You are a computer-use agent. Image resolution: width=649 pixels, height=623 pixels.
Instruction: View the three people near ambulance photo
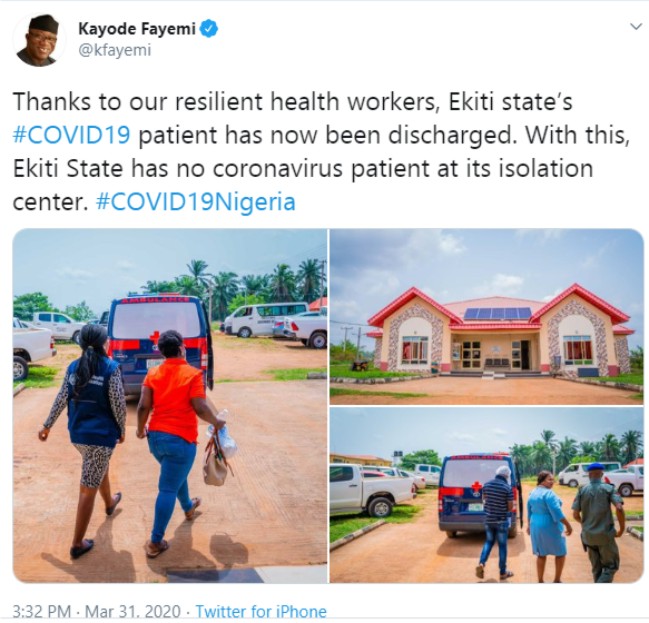(487, 496)
